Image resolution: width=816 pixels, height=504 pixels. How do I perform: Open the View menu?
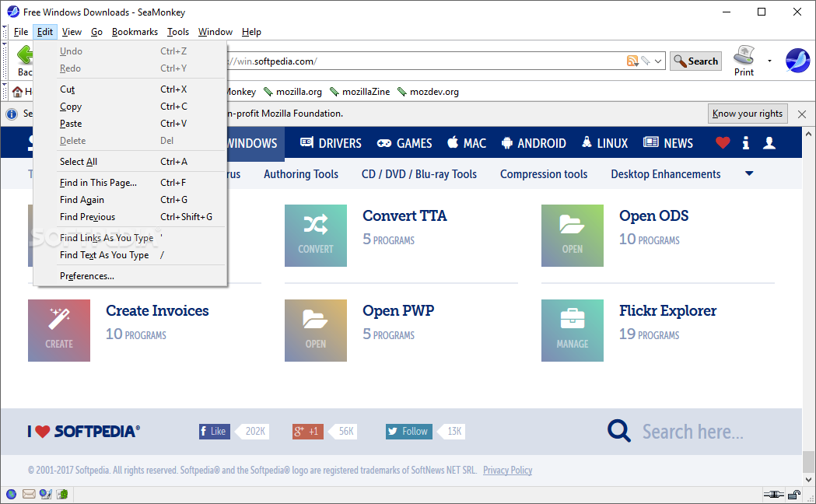72,32
